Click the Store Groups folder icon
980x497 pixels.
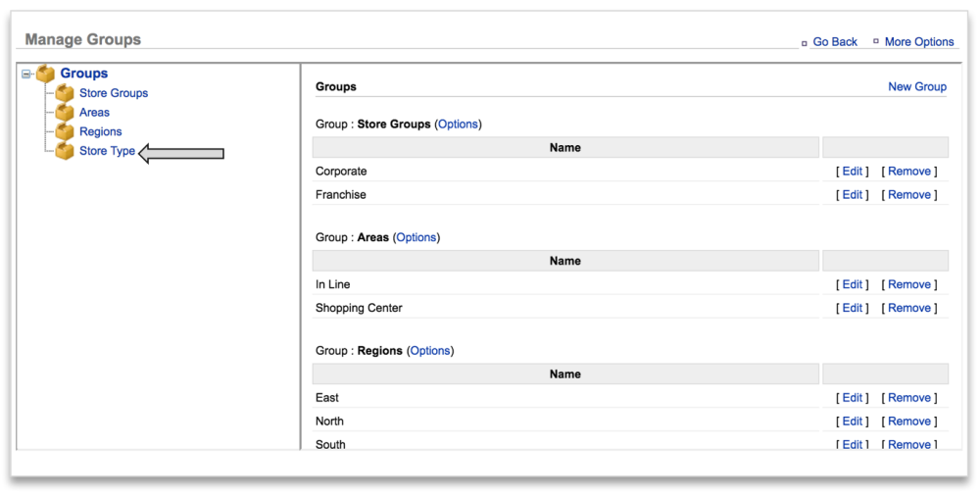(65, 93)
